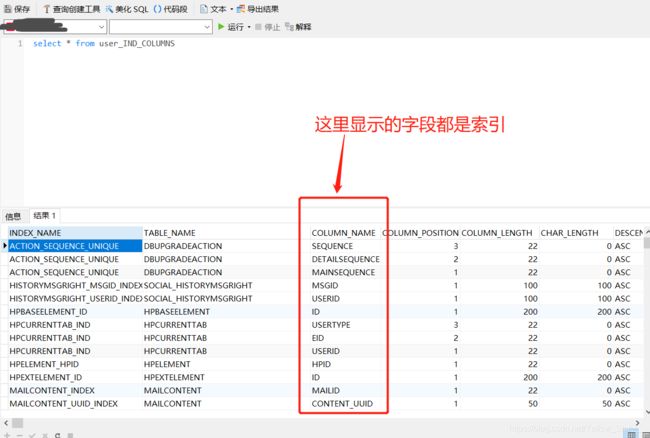650x438 pixels.
Task: Click the results vertical scrollbar up arrow
Action: pyautogui.click(x=647, y=232)
